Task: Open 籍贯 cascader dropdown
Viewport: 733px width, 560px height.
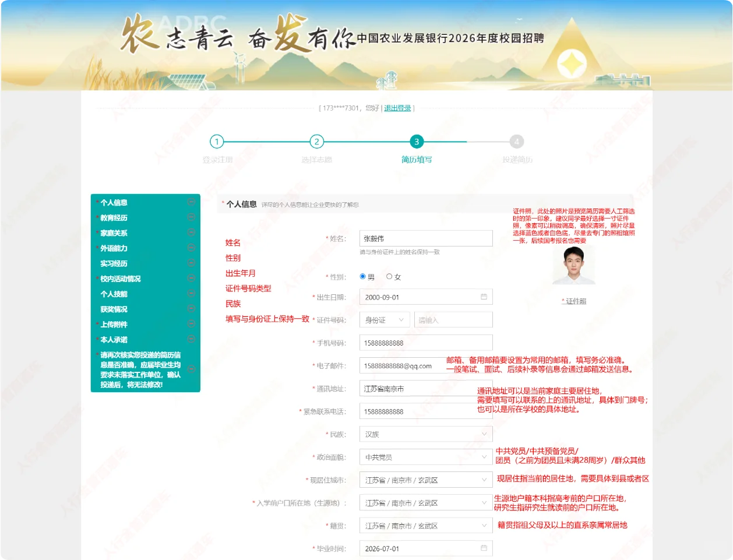Action: [426, 526]
